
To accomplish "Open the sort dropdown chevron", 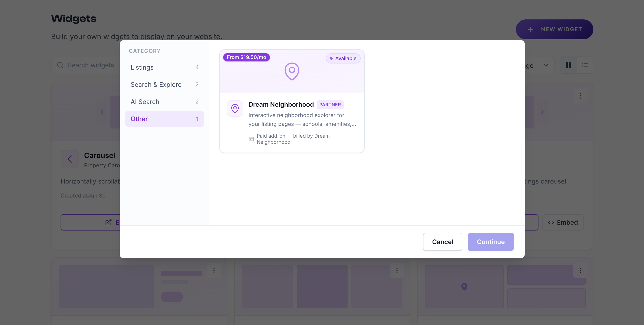I will pyautogui.click(x=546, y=65).
